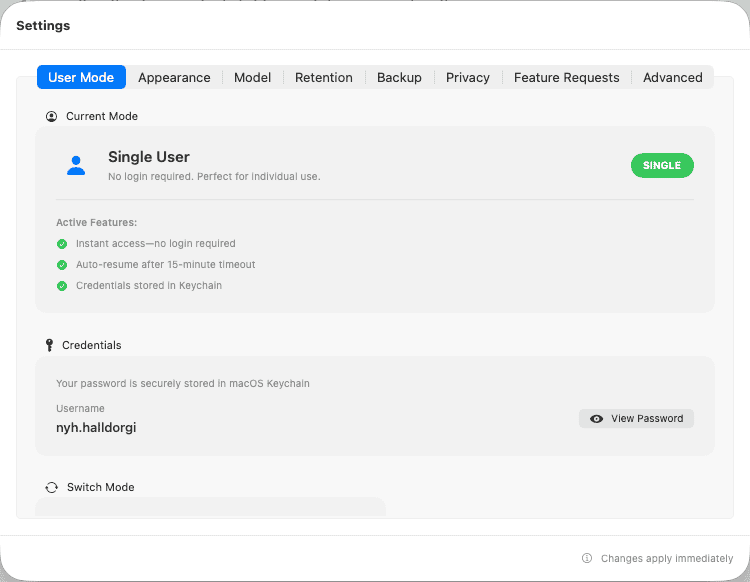Viewport: 750px width, 582px height.
Task: Click the green check beside Auto-resume
Action: point(62,265)
